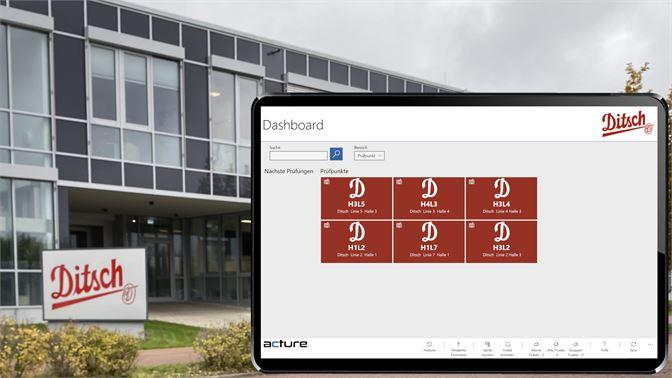The height and width of the screenshot is (378, 672).
Task: Click the acture logo at bottom left
Action: (x=285, y=344)
